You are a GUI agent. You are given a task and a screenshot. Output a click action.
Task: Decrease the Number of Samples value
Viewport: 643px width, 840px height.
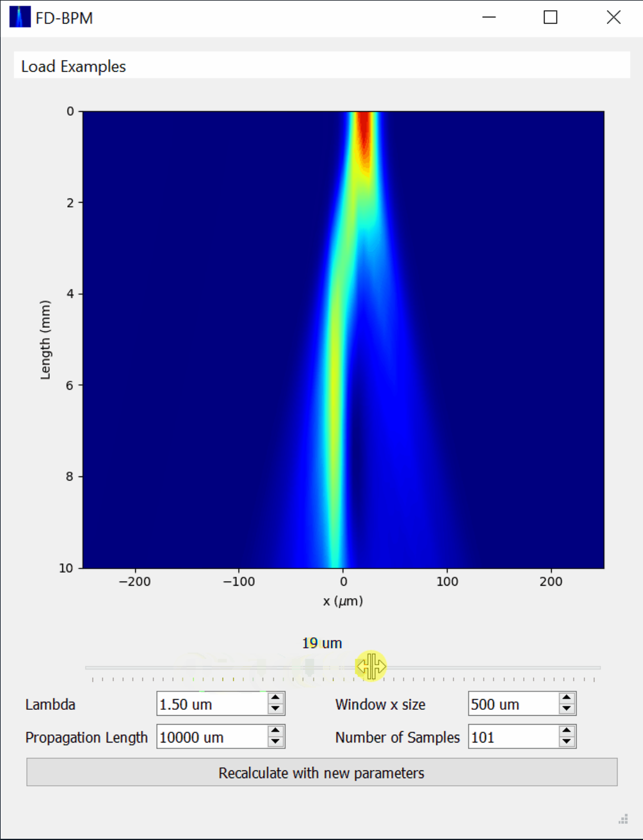565,742
